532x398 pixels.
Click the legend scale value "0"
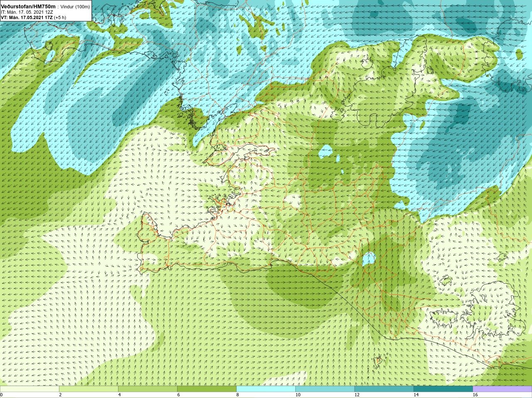(2, 395)
